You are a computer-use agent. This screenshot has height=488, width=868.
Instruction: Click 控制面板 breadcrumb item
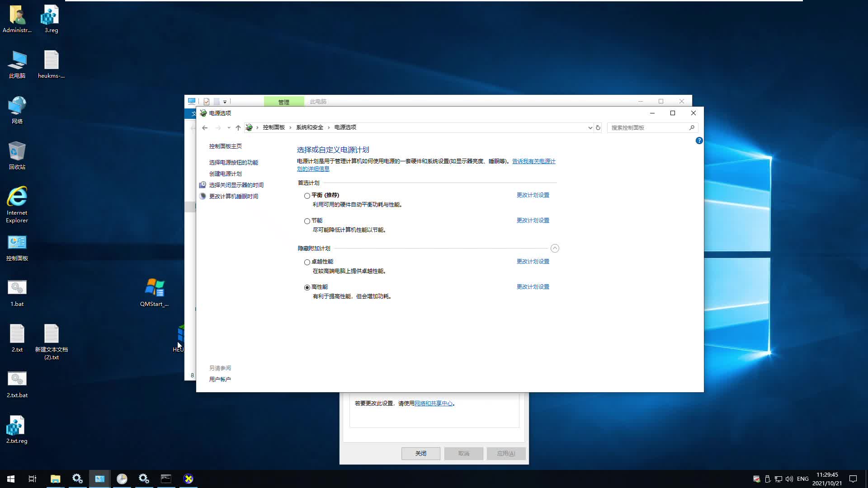[274, 127]
